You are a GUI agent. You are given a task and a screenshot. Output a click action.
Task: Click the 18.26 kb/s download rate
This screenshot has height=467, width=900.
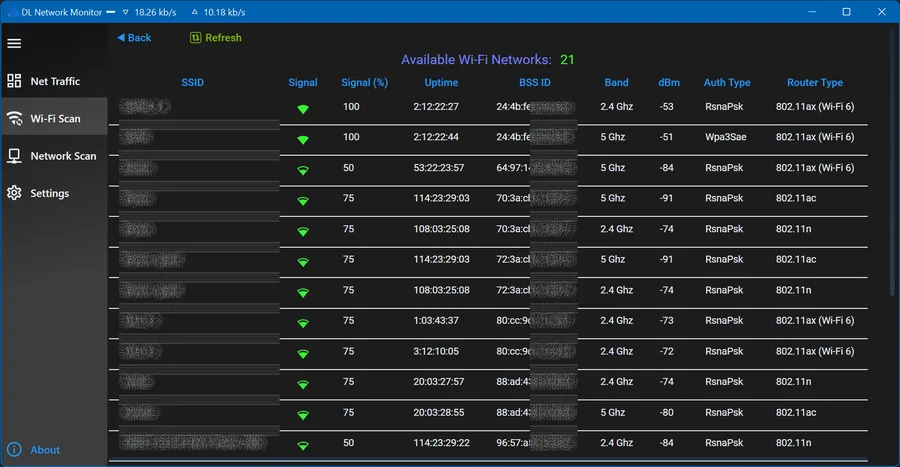coord(155,11)
